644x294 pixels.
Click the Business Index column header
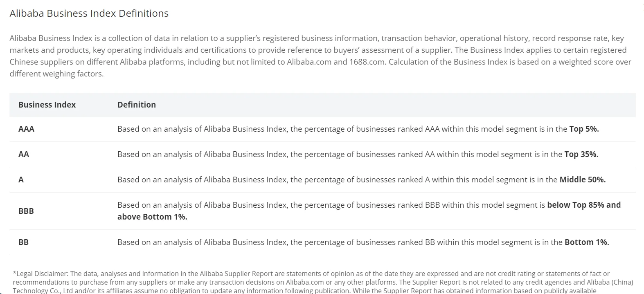(x=47, y=105)
